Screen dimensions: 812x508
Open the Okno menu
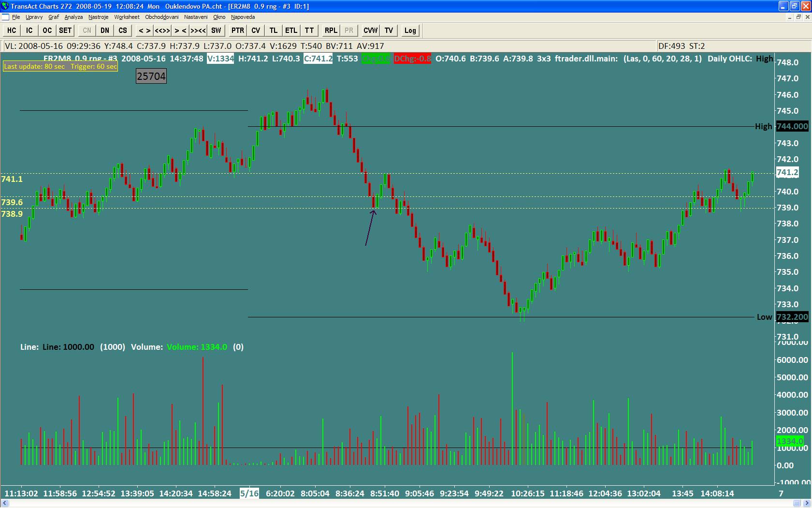click(x=219, y=17)
